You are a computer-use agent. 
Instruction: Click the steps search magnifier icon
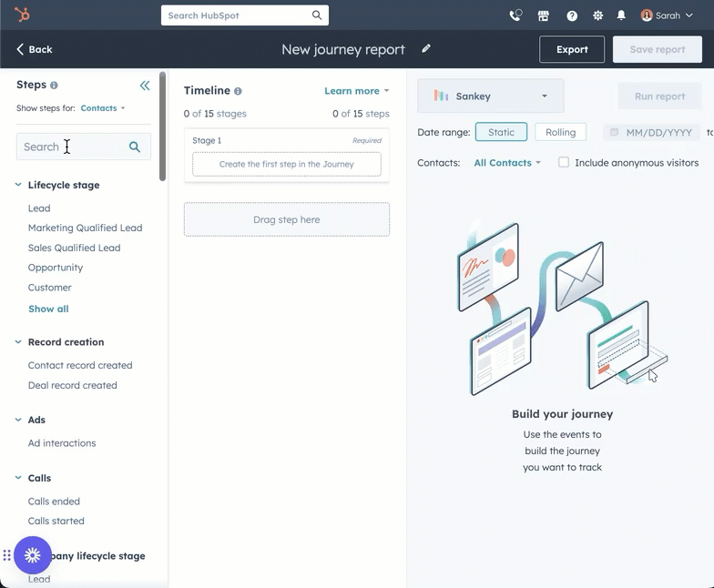[135, 147]
